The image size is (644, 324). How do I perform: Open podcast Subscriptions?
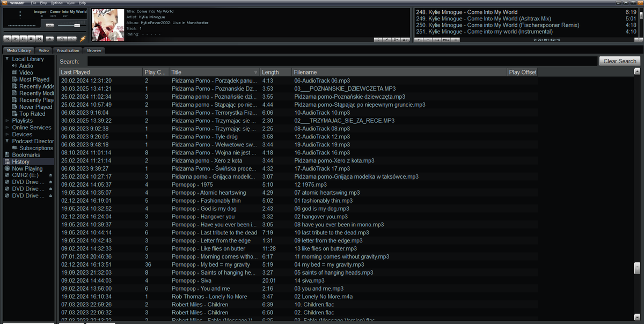36,148
